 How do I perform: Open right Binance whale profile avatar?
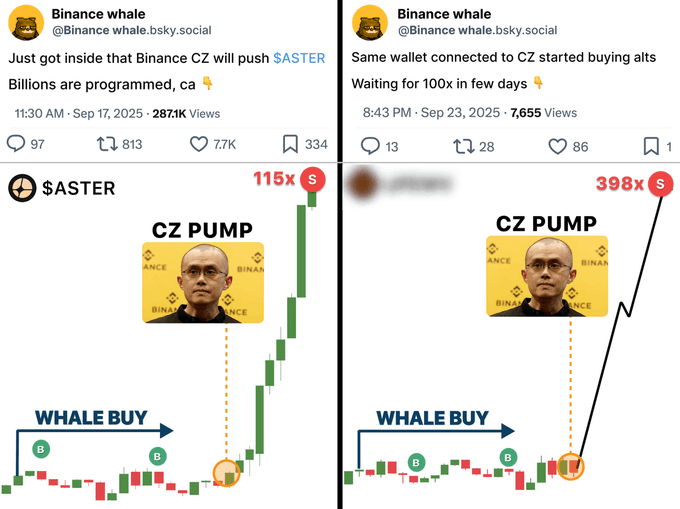(x=370, y=23)
